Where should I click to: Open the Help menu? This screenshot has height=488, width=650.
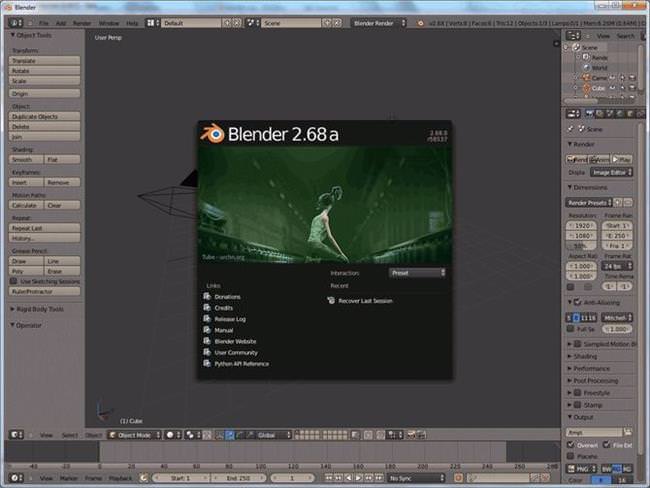tap(132, 23)
